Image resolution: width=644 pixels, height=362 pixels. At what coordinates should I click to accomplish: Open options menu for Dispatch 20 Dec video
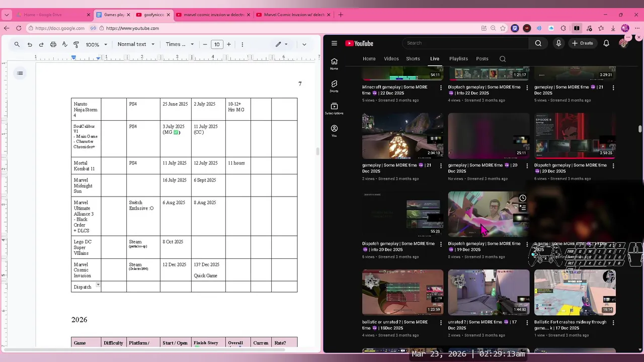[613, 166]
